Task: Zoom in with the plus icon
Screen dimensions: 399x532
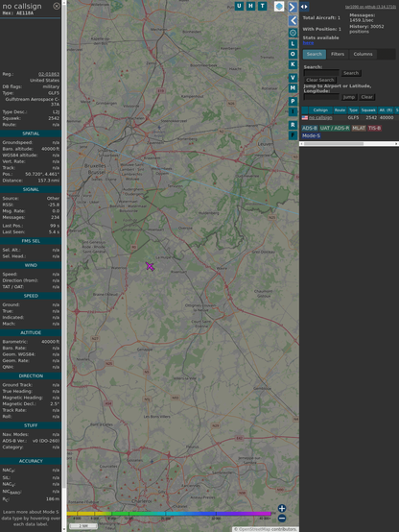Action: coord(282,508)
